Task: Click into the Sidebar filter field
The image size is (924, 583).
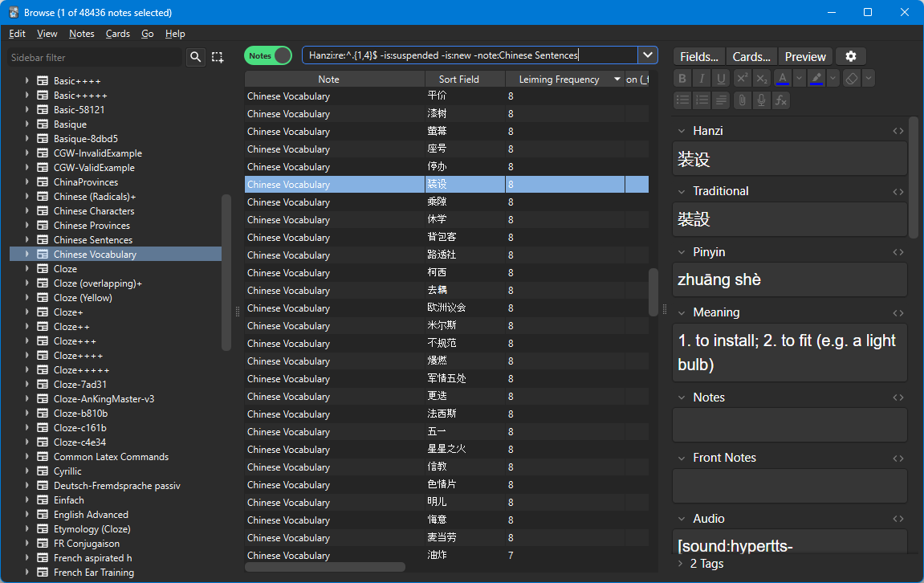Action: click(x=94, y=57)
